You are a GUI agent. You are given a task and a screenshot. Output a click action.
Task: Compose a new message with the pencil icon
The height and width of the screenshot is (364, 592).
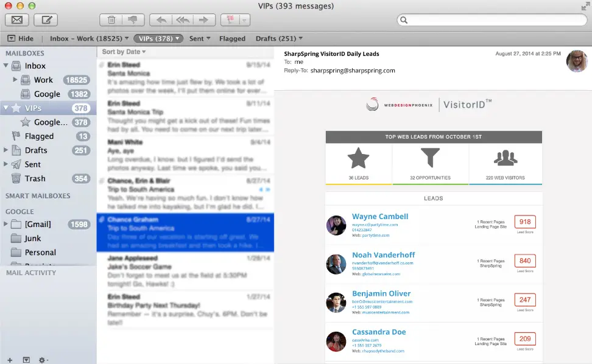tap(46, 20)
